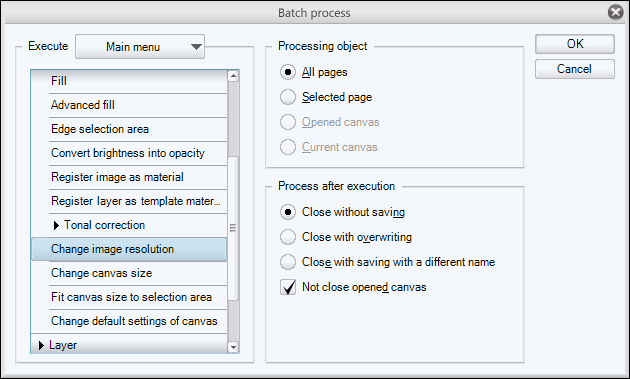Confirm with the OK button
Viewport: 630px width, 379px height.
(x=575, y=44)
